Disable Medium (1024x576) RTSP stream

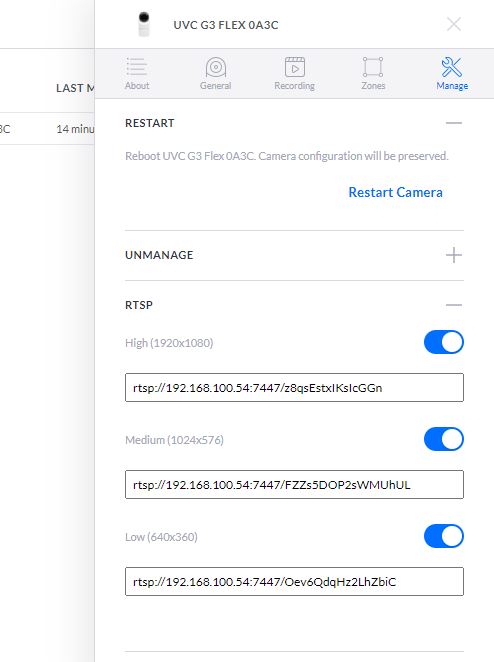[444, 439]
